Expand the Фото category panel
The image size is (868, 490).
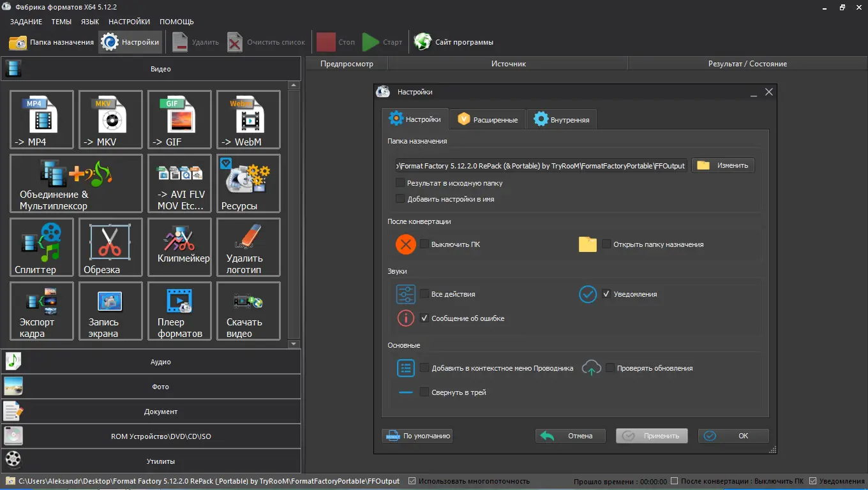tap(151, 387)
